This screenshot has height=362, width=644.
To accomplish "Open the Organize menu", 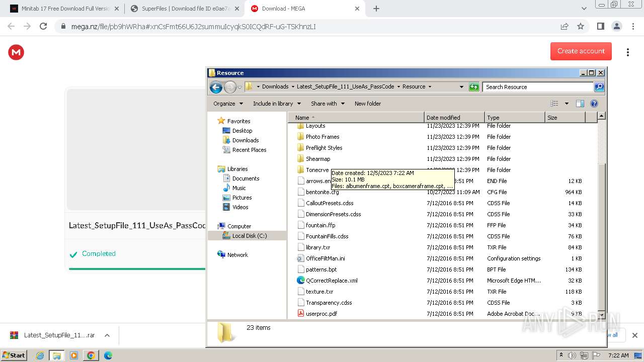I will (x=228, y=104).
